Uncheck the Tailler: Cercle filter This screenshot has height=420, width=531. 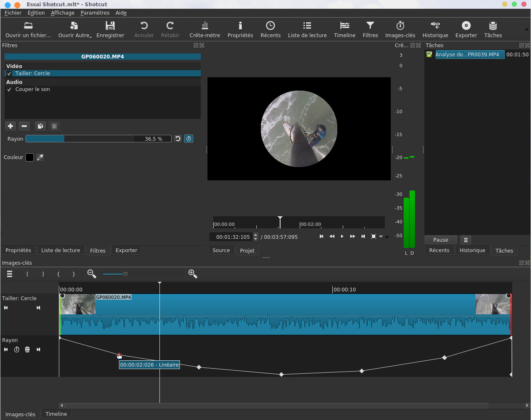[x=9, y=73]
